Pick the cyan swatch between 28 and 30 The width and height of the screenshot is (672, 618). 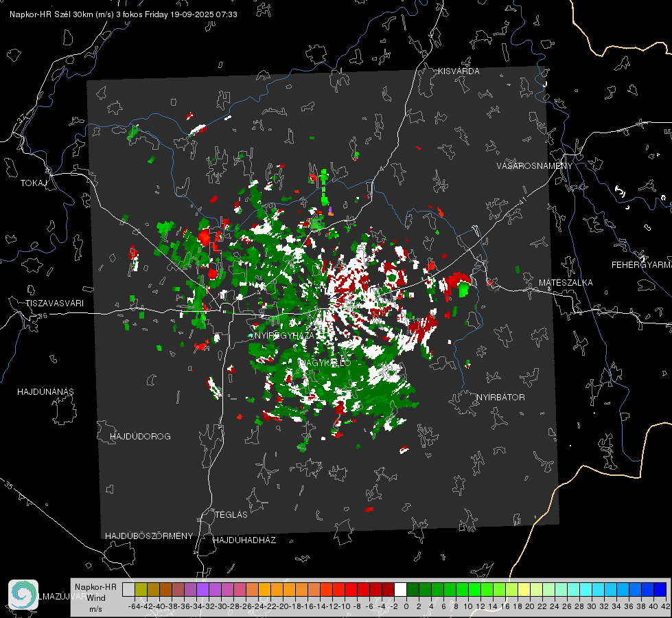coord(586,589)
